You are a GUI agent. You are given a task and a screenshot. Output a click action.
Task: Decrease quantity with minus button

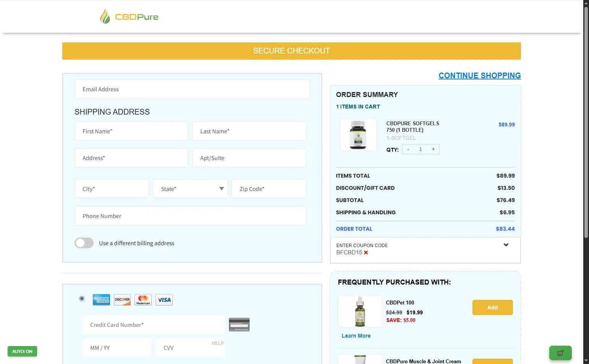[408, 149]
